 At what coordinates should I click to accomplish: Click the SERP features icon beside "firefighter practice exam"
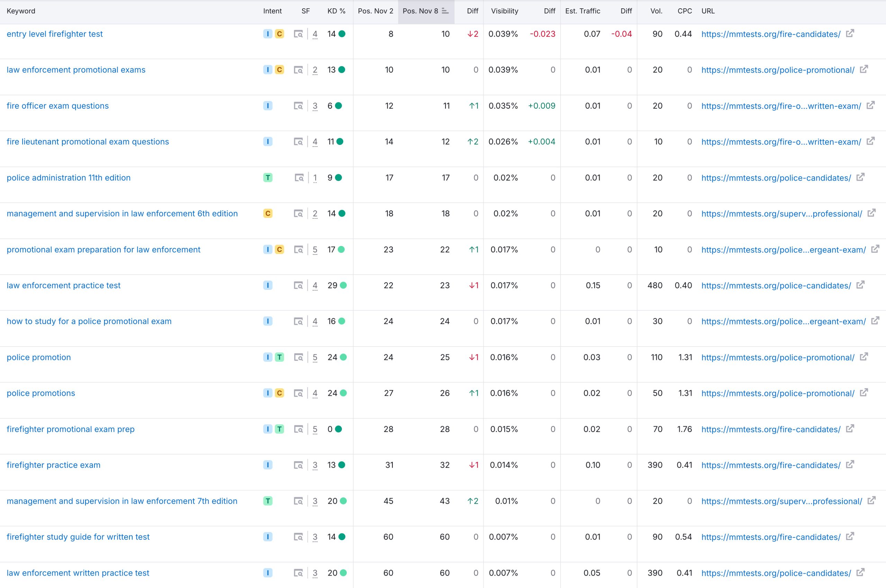tap(298, 465)
